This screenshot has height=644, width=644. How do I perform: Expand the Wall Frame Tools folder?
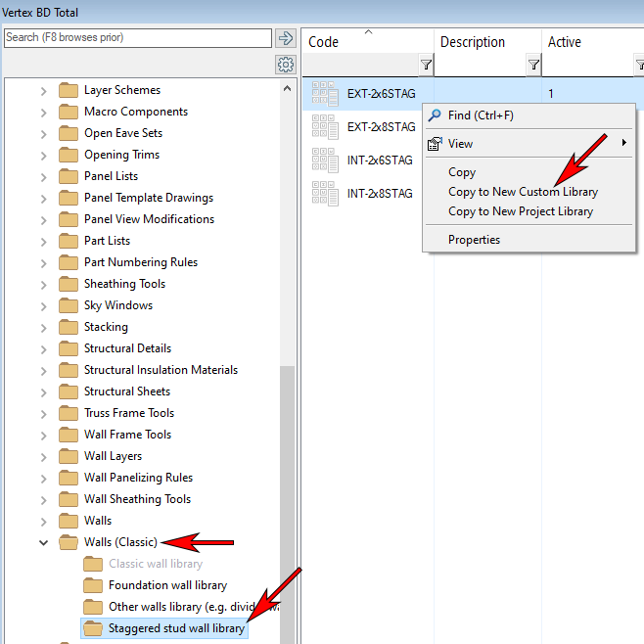[x=43, y=435]
